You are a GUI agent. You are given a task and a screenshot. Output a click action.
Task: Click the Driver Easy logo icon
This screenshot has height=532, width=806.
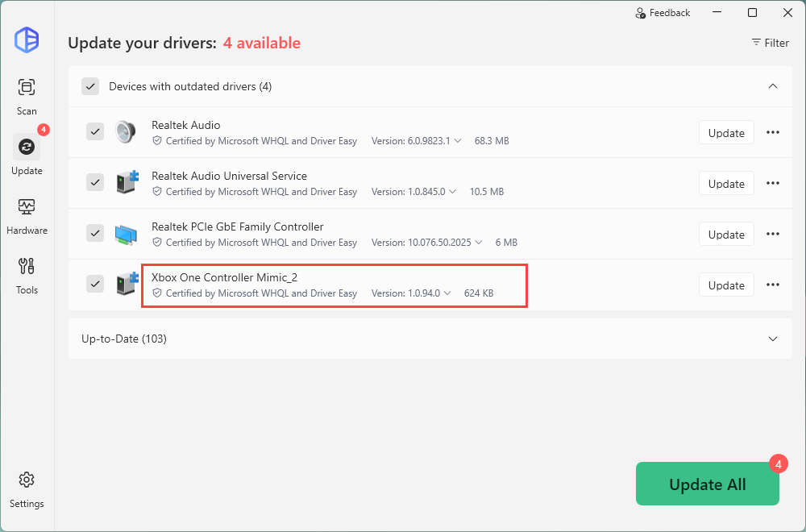27,39
